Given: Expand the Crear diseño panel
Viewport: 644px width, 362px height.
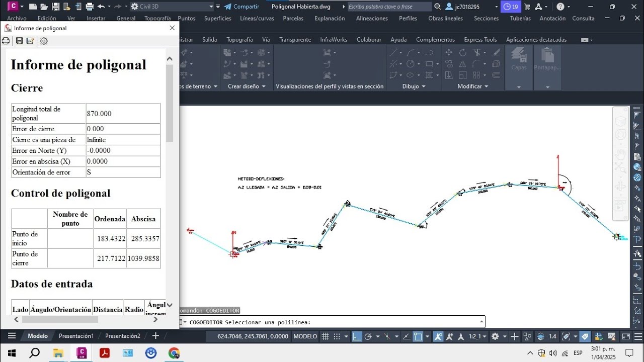Looking at the screenshot, I should point(247,86).
